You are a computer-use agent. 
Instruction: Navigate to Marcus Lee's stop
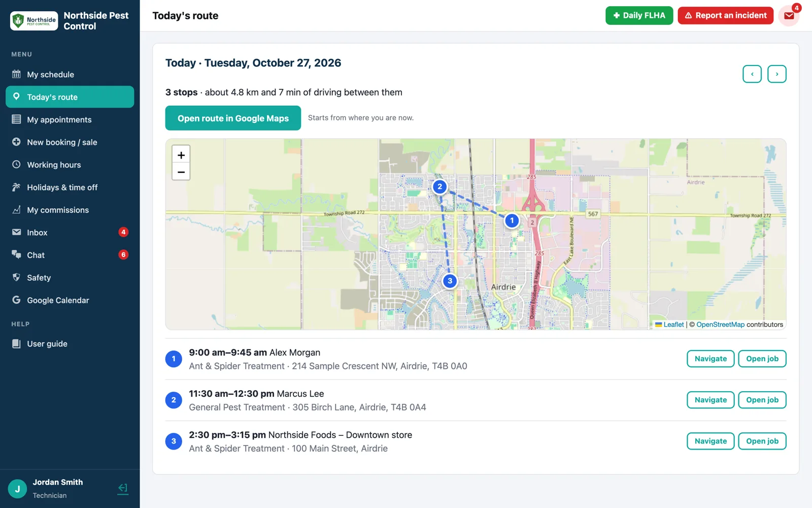710,400
